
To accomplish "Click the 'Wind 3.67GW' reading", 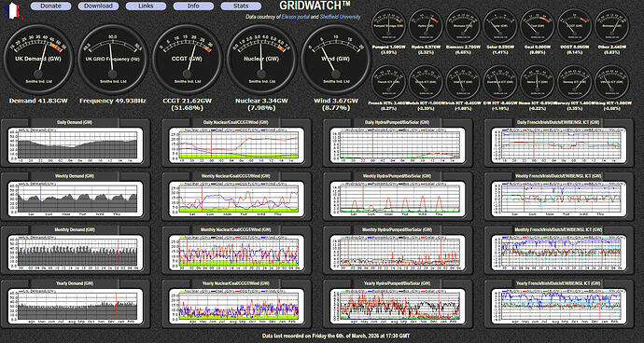I will [x=336, y=101].
